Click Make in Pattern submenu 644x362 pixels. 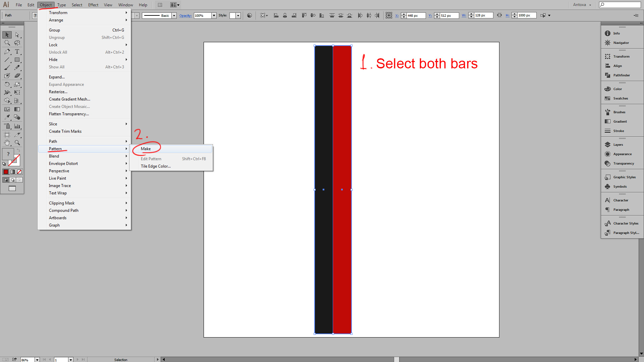click(146, 149)
